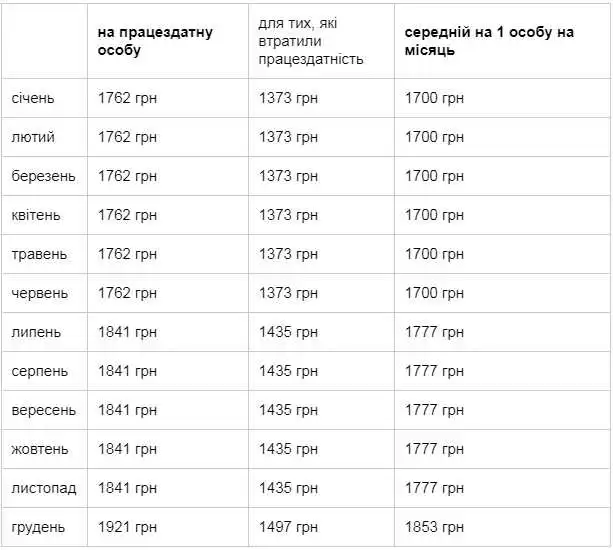The height and width of the screenshot is (550, 613).
Task: Select the 'серпень' month cell
Action: click(x=39, y=371)
